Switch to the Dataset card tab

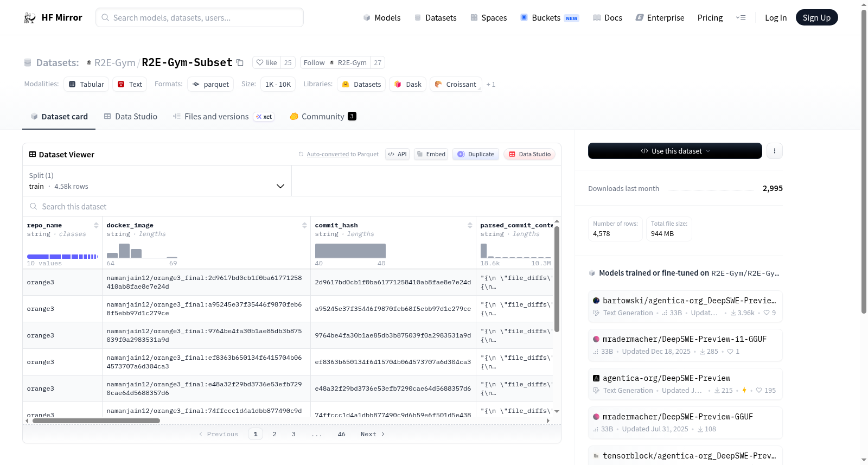[59, 117]
